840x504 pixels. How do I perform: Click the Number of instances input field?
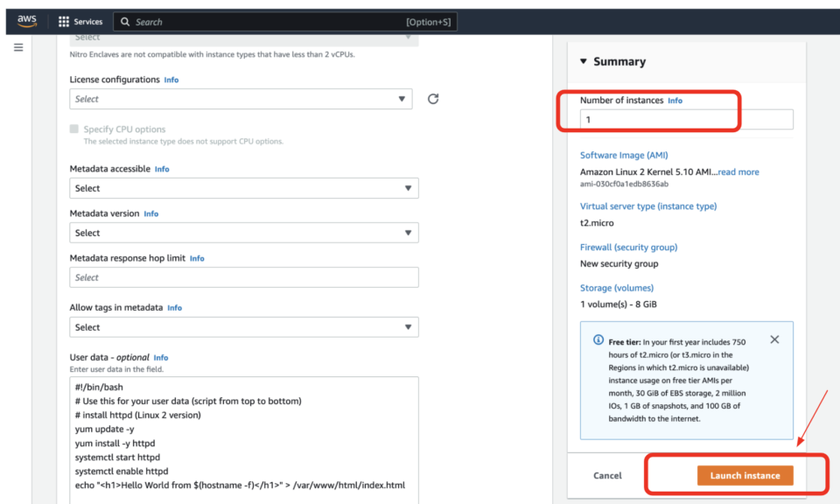pos(686,119)
